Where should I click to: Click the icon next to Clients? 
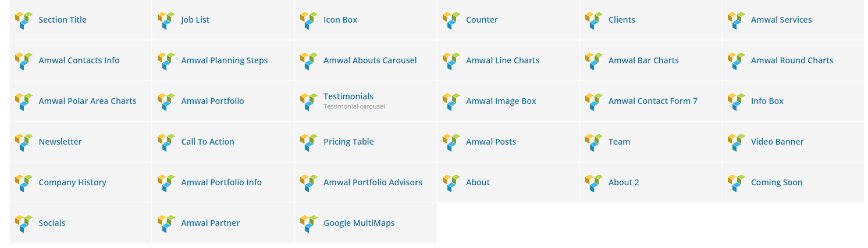[x=594, y=20]
